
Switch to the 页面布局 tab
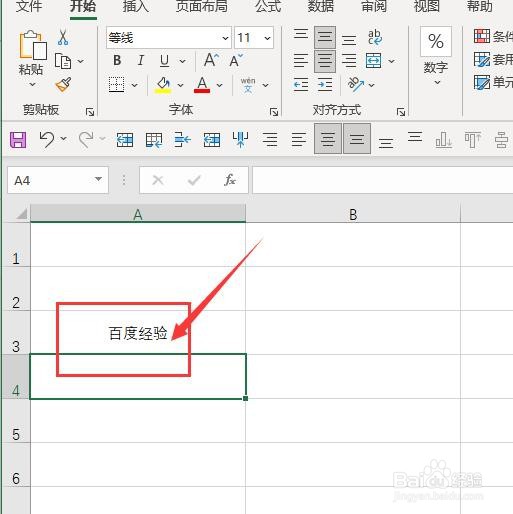point(201,6)
